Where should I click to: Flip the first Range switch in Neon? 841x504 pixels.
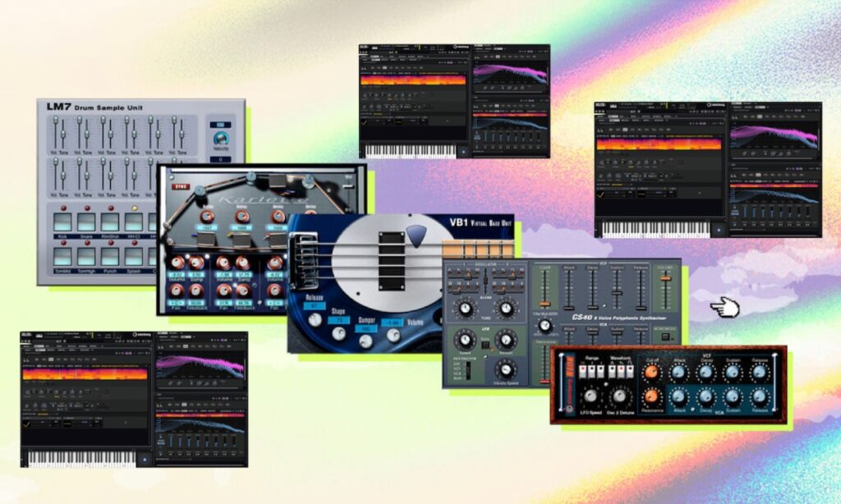pyautogui.click(x=583, y=370)
